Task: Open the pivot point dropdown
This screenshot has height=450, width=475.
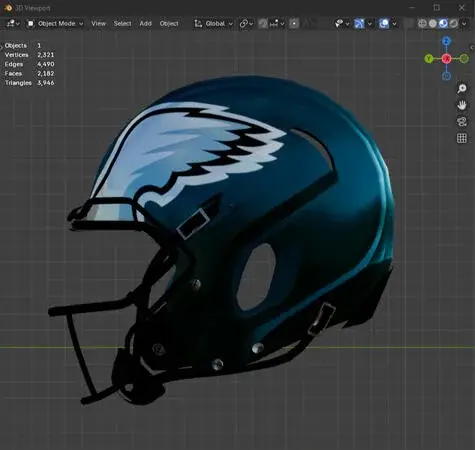Action: (246, 23)
